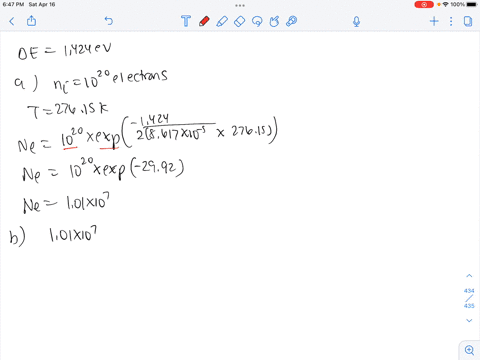This screenshot has width=480, height=360.
Task: Select the Text tool
Action: [x=186, y=21]
